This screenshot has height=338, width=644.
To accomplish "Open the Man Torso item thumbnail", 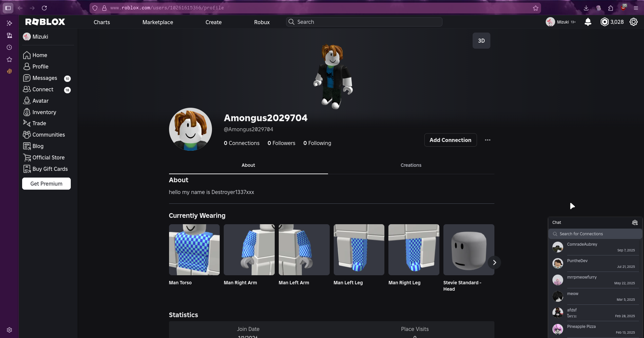I will [x=194, y=250].
